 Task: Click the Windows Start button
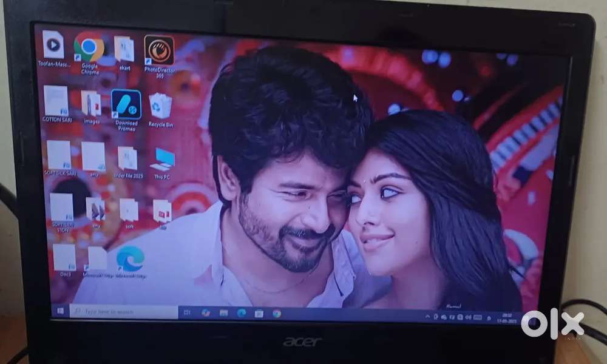click(x=61, y=311)
